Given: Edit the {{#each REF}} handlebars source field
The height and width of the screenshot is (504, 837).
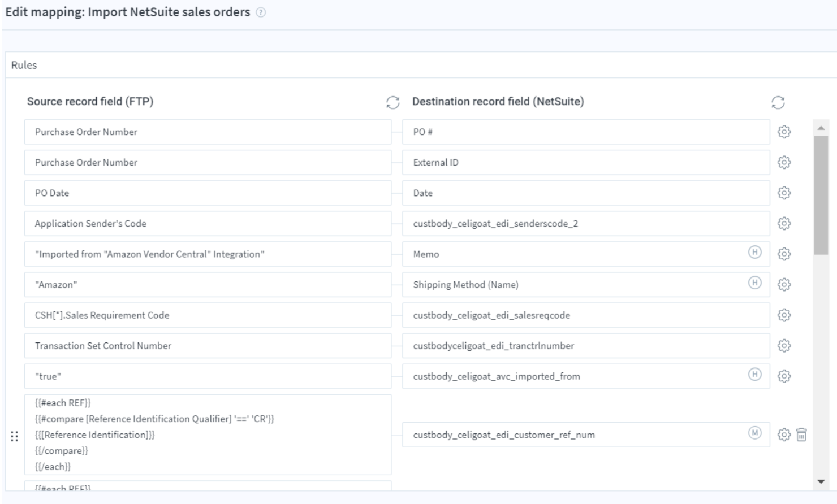Looking at the screenshot, I should click(x=208, y=435).
